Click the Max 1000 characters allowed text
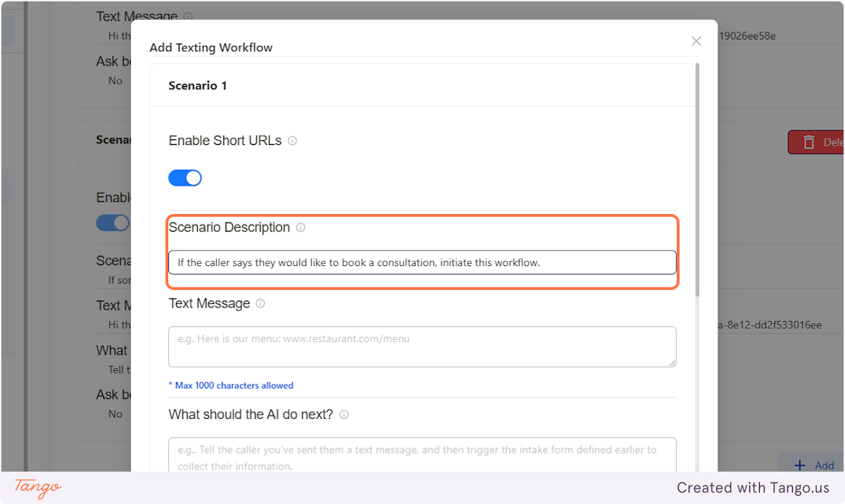This screenshot has width=845, height=504. pyautogui.click(x=231, y=385)
